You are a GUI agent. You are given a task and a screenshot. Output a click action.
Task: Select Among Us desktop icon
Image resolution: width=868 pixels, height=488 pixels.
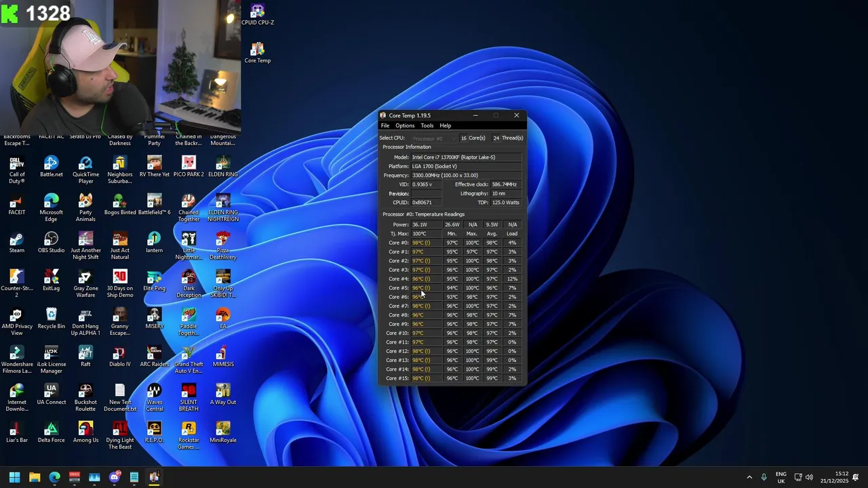click(85, 432)
